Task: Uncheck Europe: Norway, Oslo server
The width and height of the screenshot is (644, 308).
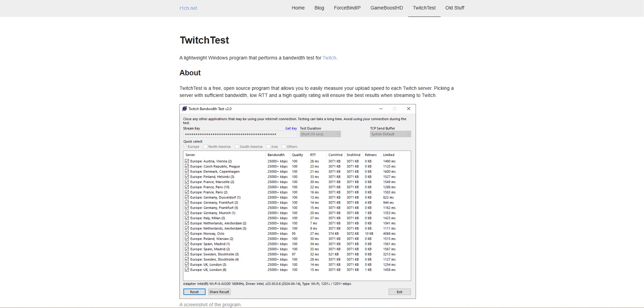Action: tap(187, 233)
